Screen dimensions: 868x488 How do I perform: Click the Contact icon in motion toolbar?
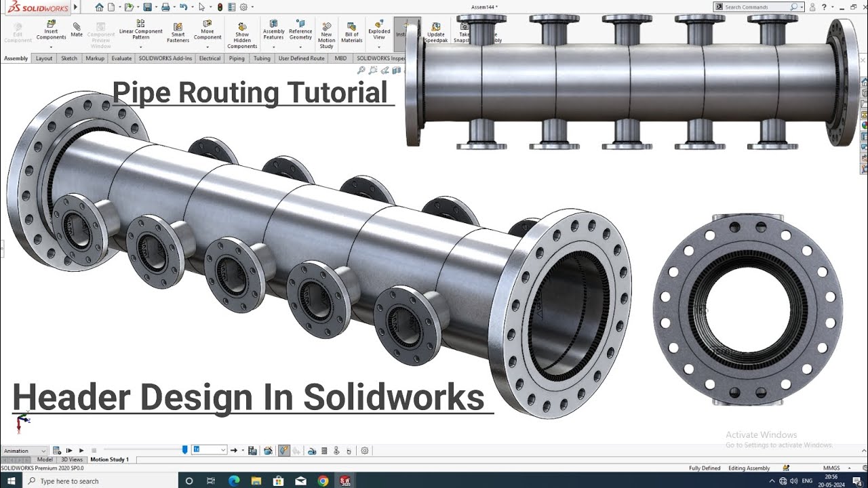point(336,451)
